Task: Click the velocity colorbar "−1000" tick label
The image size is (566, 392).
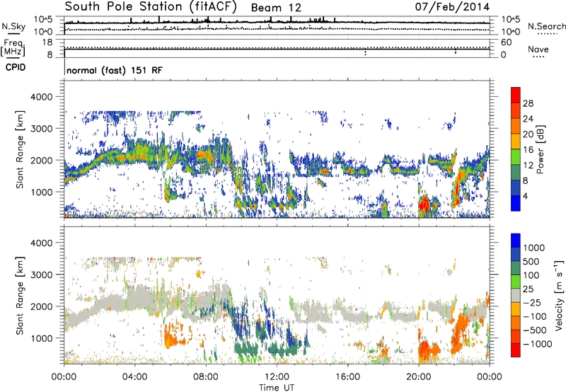Action: pos(538,344)
